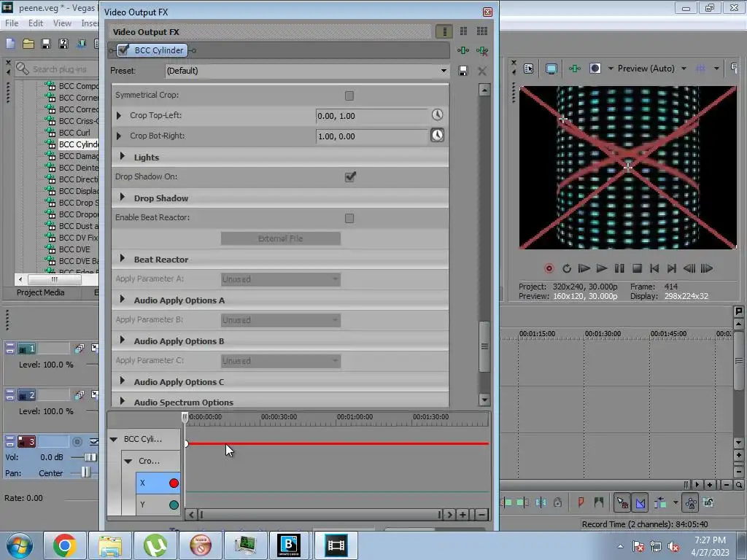Select three column parameter view icon
Image resolution: width=747 pixels, height=560 pixels.
[x=482, y=31]
